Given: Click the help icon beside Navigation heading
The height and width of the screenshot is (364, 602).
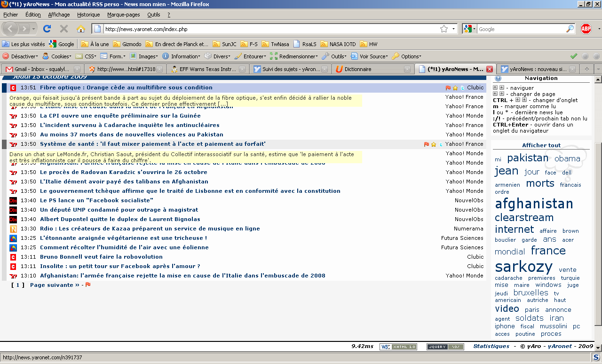Looking at the screenshot, I should tap(498, 79).
